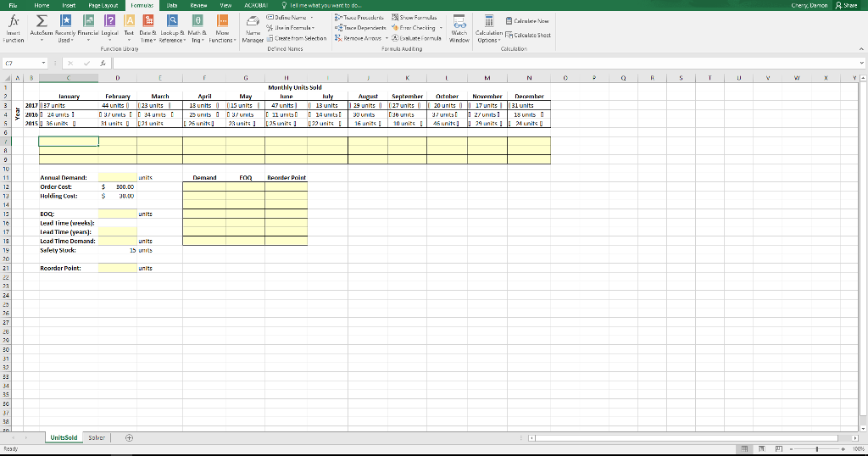The image size is (868, 456).
Task: Click the horizontal scrollbar
Action: (x=687, y=437)
